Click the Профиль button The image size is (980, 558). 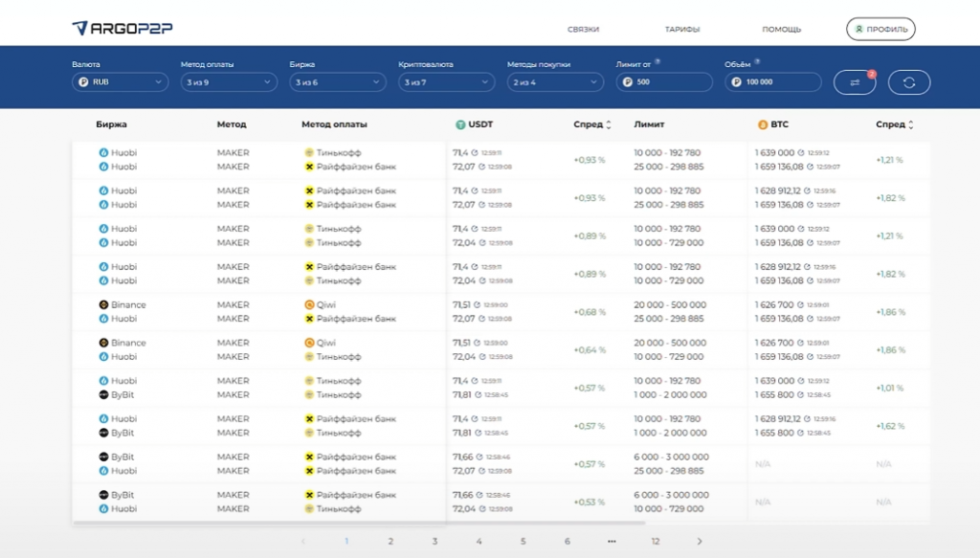coord(880,30)
